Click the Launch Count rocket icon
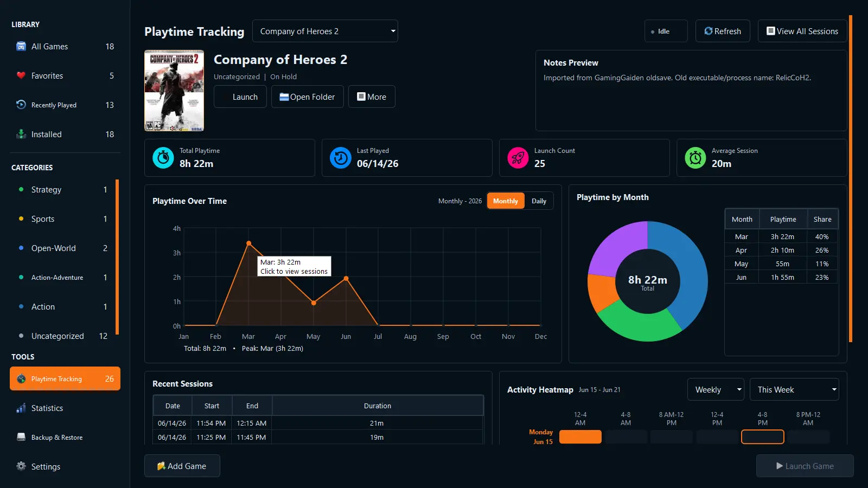 [x=518, y=158]
